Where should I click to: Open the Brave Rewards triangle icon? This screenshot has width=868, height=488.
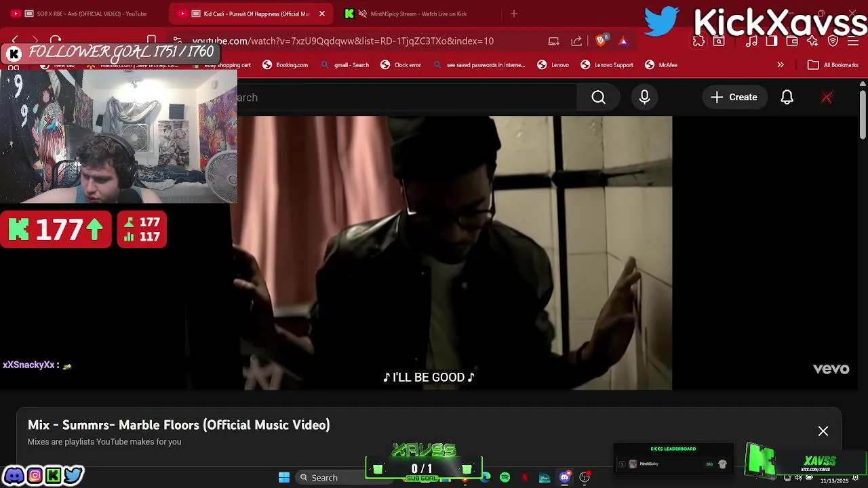(623, 41)
